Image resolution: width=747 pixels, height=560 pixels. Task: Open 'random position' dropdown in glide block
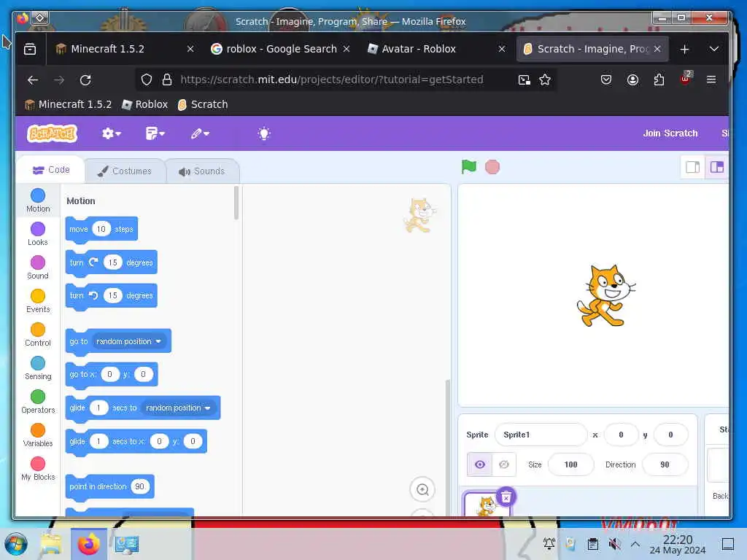pyautogui.click(x=178, y=408)
